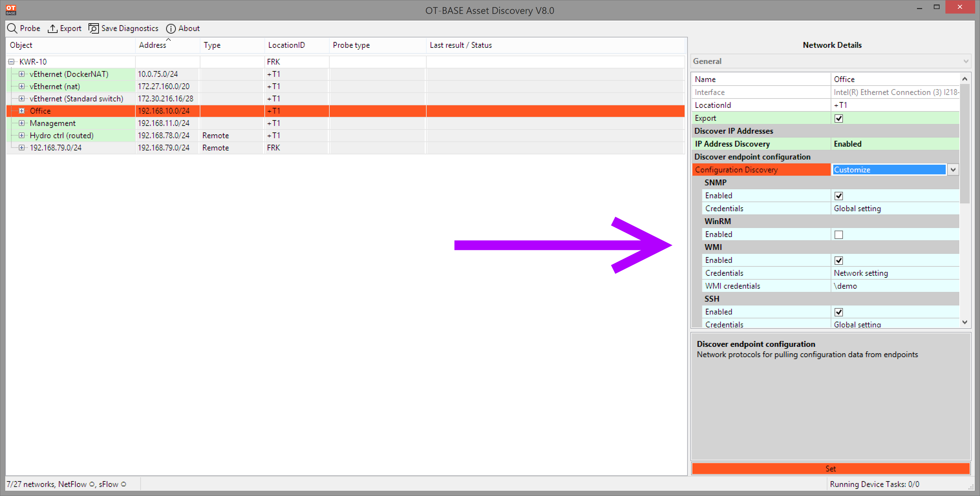
Task: Expand the Office network node
Action: [x=22, y=111]
